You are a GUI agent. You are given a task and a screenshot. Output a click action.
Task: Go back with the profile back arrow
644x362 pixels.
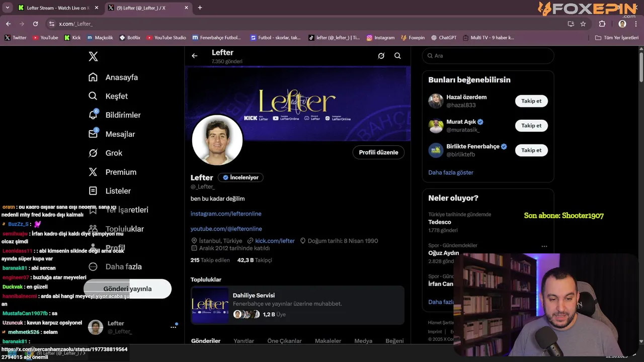pos(195,56)
